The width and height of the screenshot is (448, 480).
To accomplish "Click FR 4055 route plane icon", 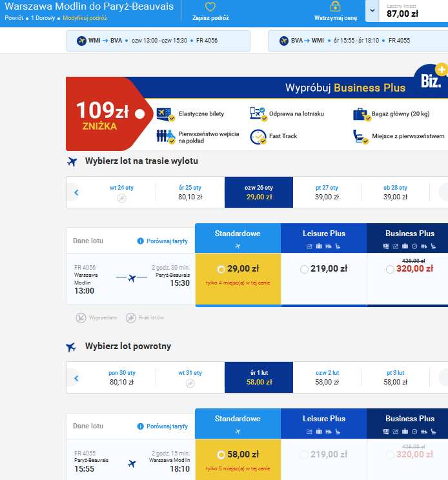I will coord(132,464).
